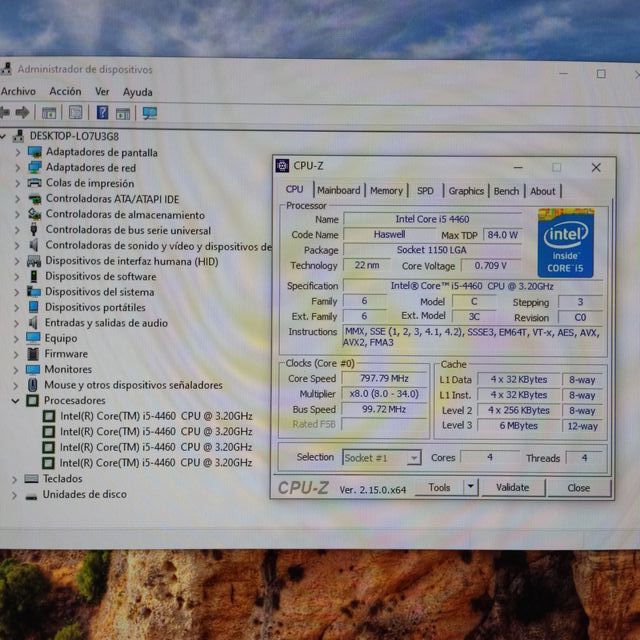Screen dimensions: 640x640
Task: Switch to the SPD tab in CPU-Z
Action: [x=425, y=191]
